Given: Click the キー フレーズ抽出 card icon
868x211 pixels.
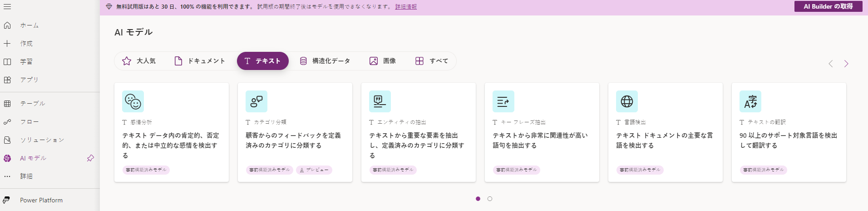Looking at the screenshot, I should [503, 101].
